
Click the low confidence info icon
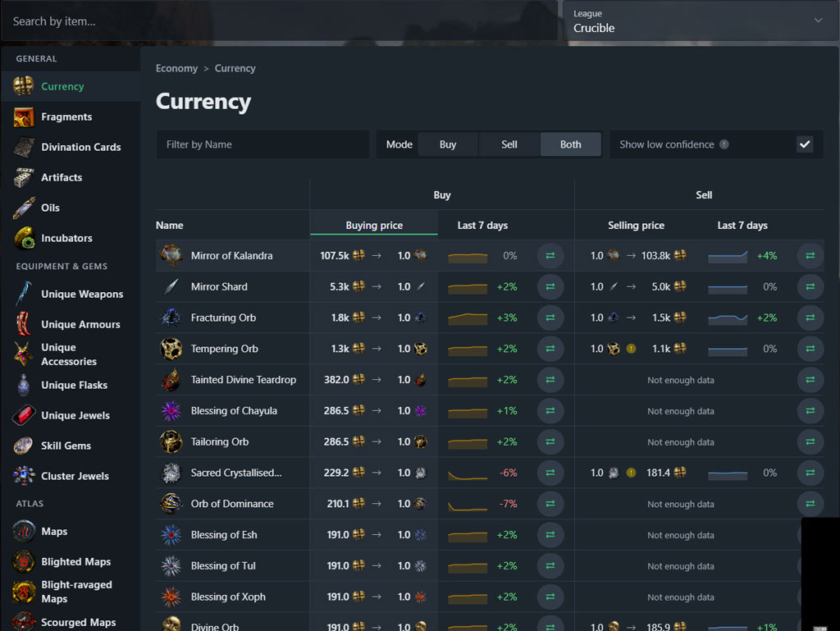coord(724,144)
